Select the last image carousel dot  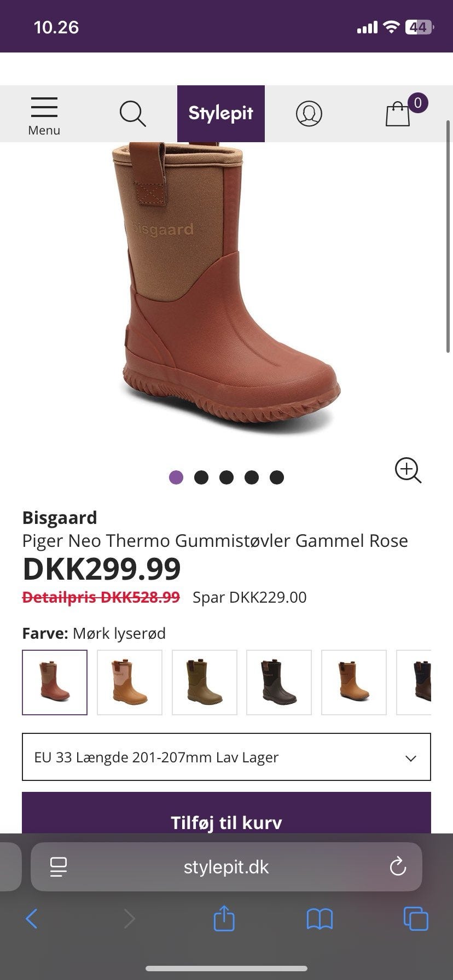coord(277,477)
